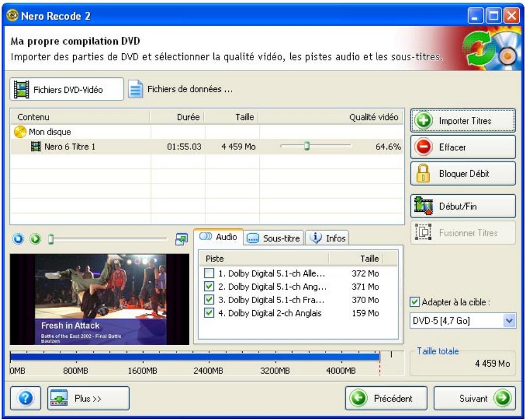Click the Nero Recode title bar icon

point(12,15)
